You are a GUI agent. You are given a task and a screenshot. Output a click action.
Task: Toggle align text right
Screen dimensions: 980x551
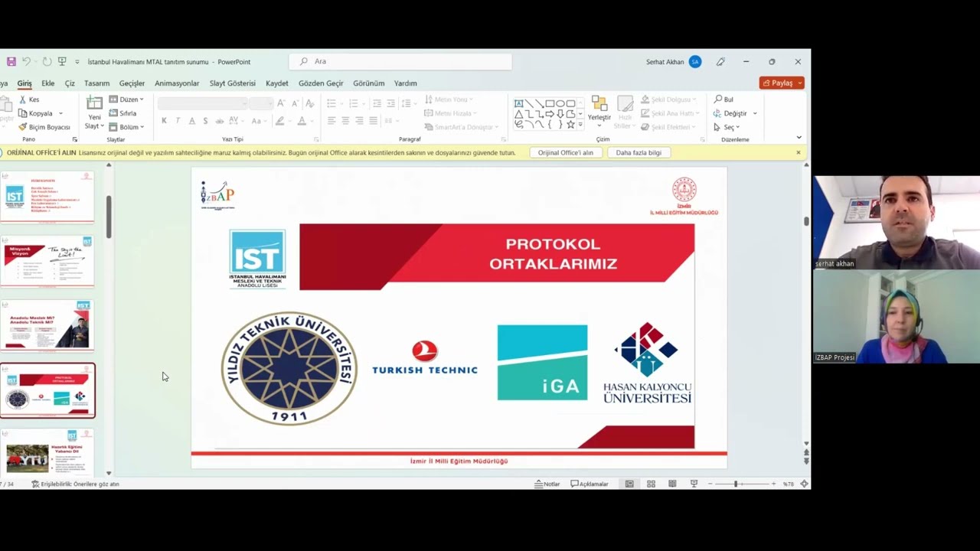coord(359,121)
